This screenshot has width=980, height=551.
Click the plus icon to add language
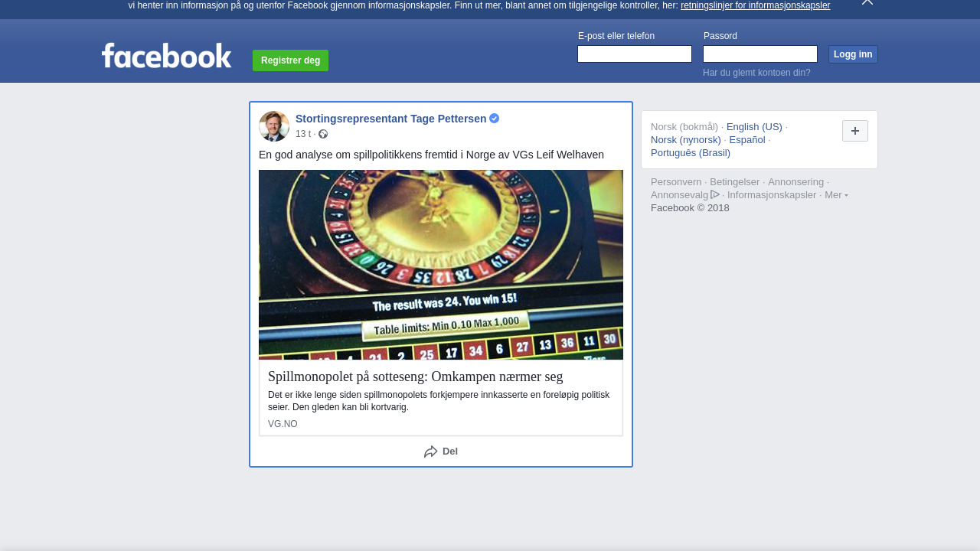(855, 131)
